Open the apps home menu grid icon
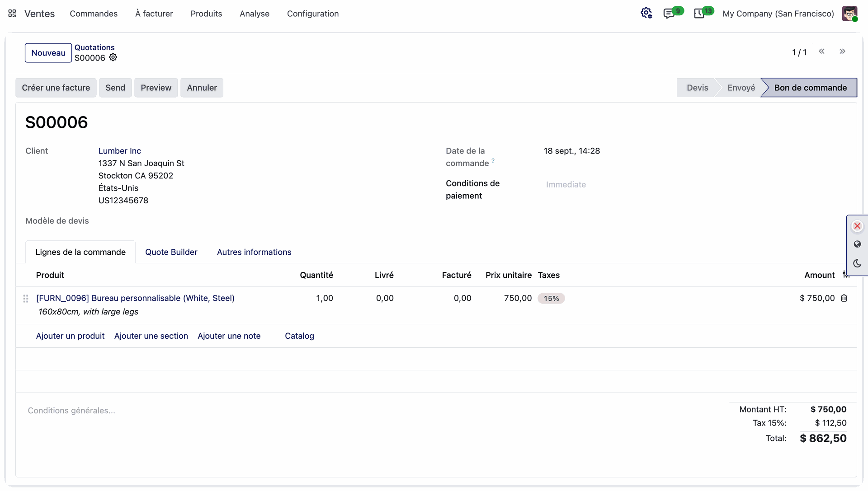Image resolution: width=868 pixels, height=491 pixels. tap(12, 14)
